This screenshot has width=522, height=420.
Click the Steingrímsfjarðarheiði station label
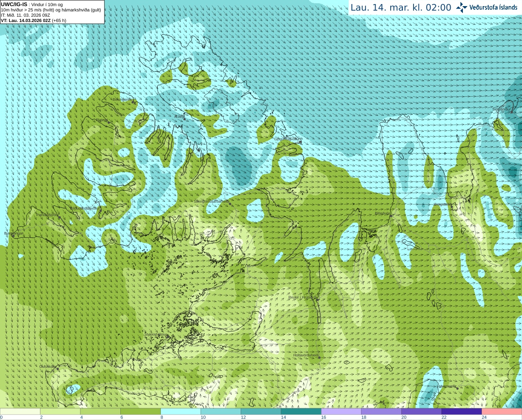tap(211, 201)
